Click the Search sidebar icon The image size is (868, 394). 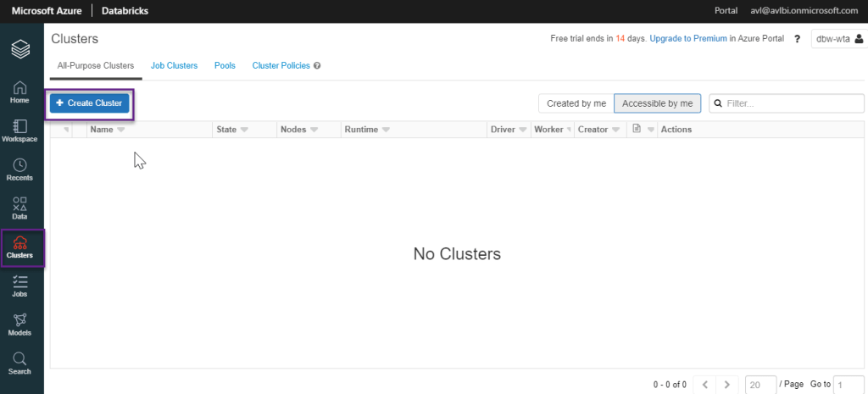point(19,363)
